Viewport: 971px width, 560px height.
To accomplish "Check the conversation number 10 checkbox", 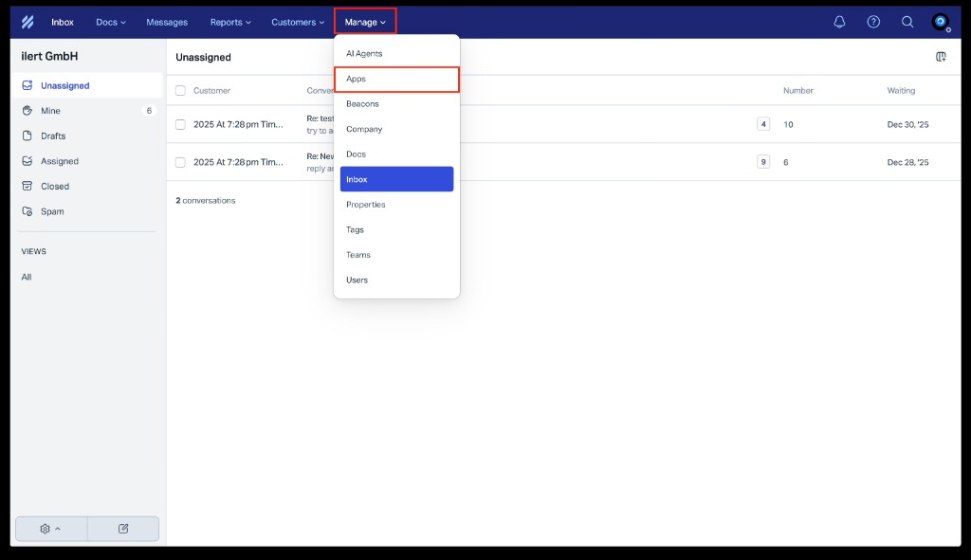I will (x=180, y=124).
